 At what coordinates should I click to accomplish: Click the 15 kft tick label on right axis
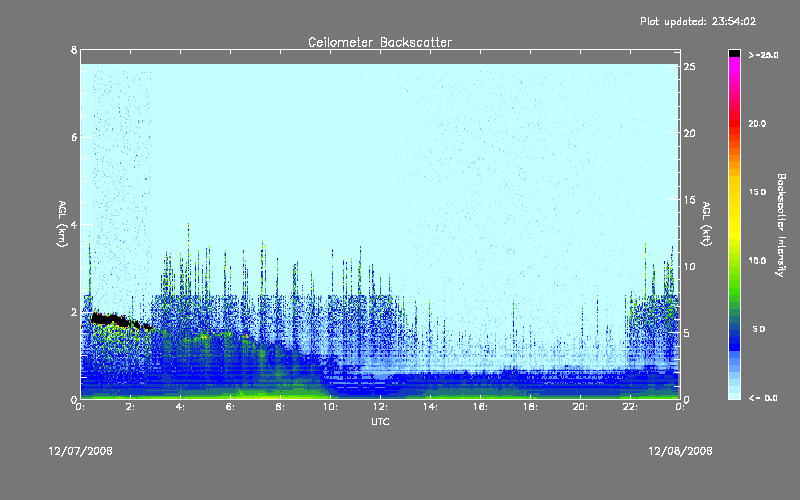(690, 200)
